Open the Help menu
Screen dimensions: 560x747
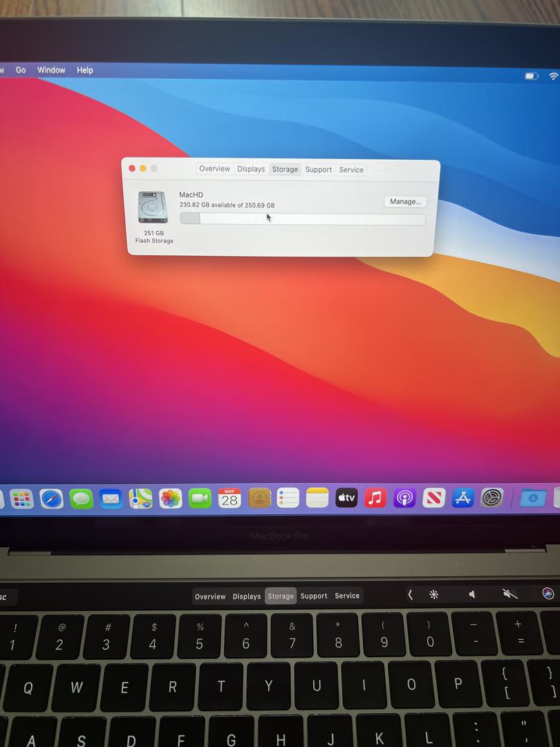(x=85, y=71)
